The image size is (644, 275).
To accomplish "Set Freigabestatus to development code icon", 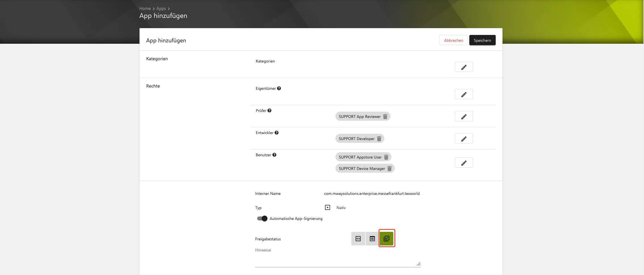I will [x=358, y=239].
